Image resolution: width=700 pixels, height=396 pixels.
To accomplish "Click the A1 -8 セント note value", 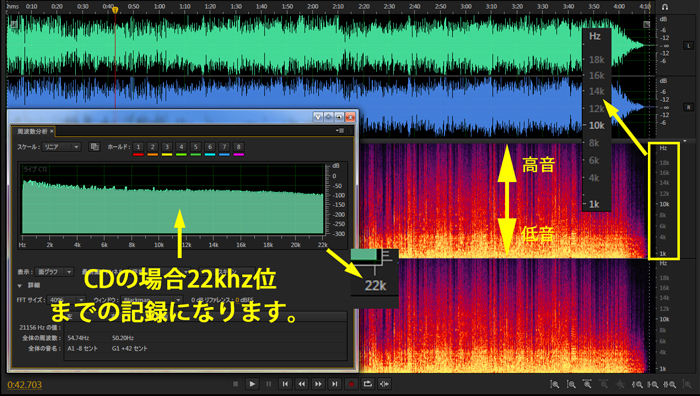I will (82, 348).
